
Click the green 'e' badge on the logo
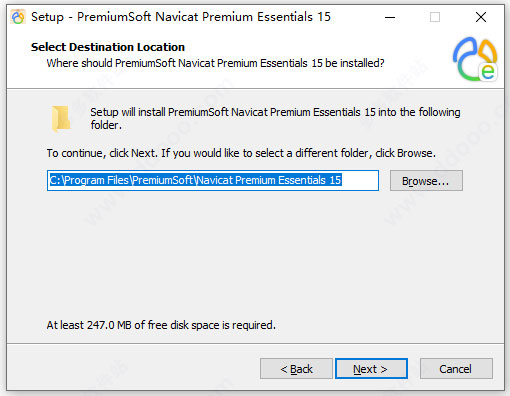coord(488,72)
